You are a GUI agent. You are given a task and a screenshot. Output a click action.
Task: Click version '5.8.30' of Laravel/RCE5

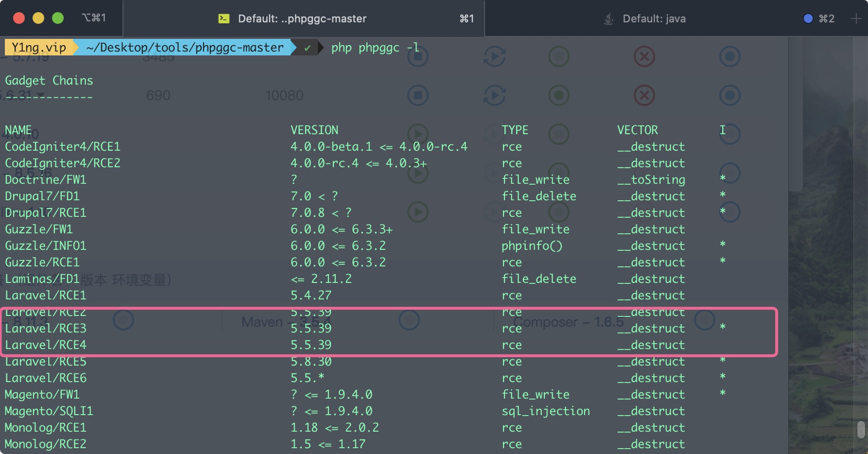tap(311, 362)
